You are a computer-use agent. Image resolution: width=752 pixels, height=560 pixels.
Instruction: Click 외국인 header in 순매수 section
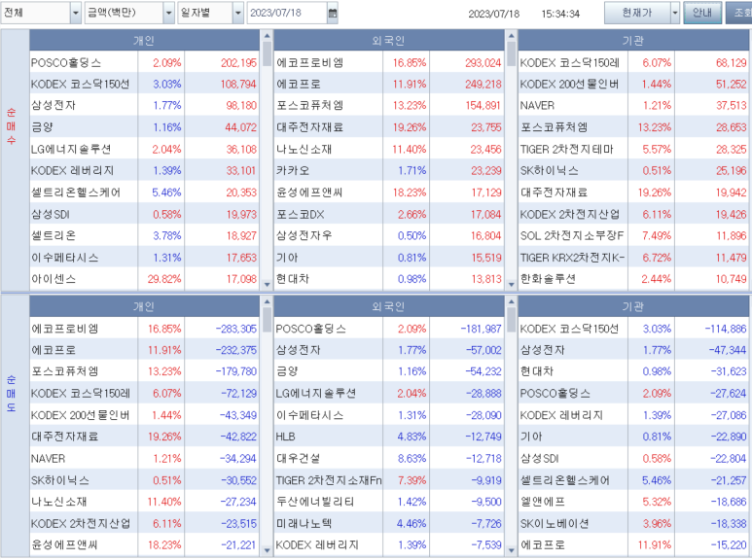pos(388,41)
